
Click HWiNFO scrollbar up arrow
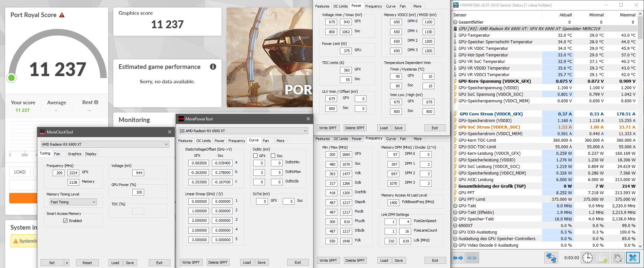[x=640, y=14]
